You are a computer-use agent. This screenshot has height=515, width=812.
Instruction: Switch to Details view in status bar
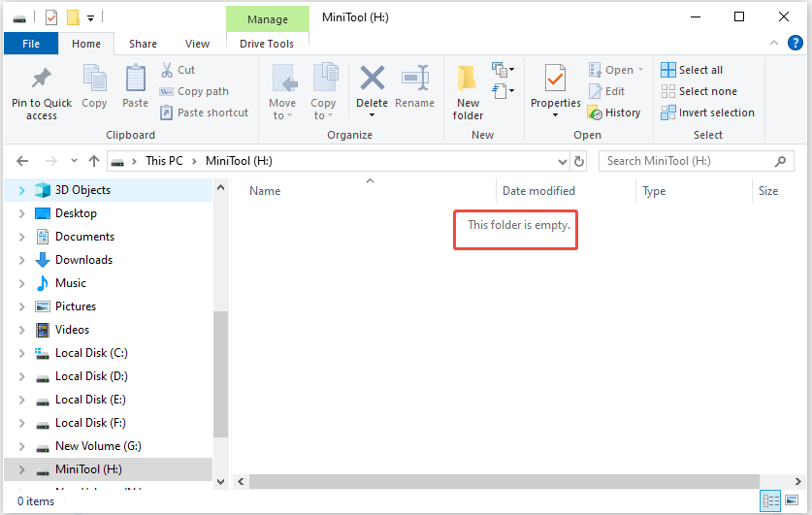click(770, 500)
